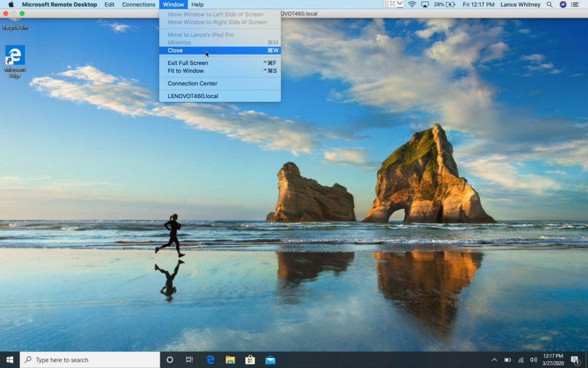Open macOS Notification Center list icon
Screen dimensions: 588x368
(x=575, y=4)
